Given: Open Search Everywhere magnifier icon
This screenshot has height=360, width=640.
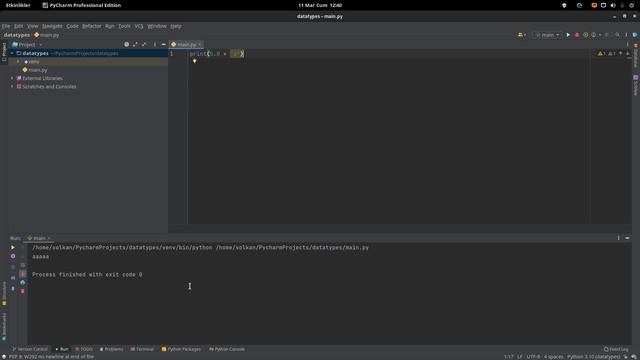Looking at the screenshot, I should click(x=617, y=35).
